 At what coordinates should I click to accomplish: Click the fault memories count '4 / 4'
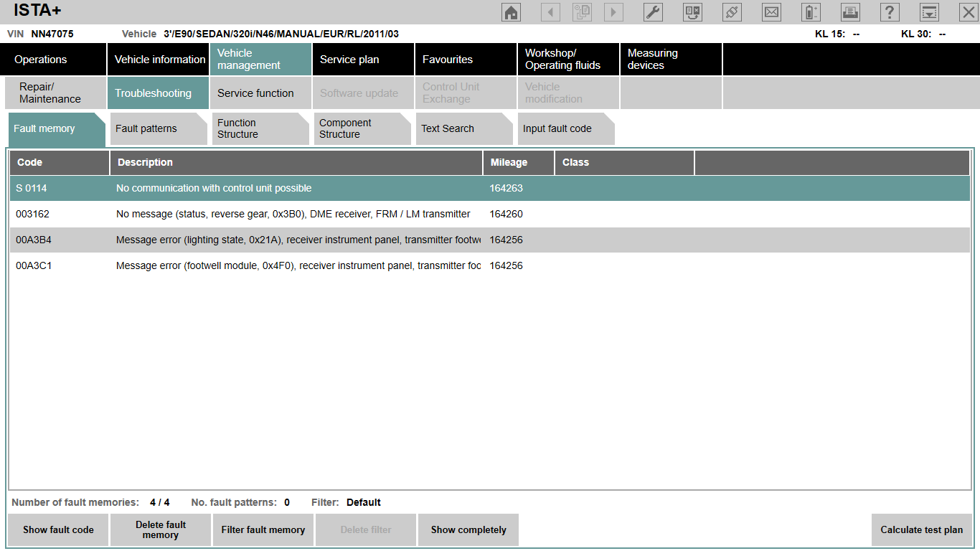tap(160, 502)
